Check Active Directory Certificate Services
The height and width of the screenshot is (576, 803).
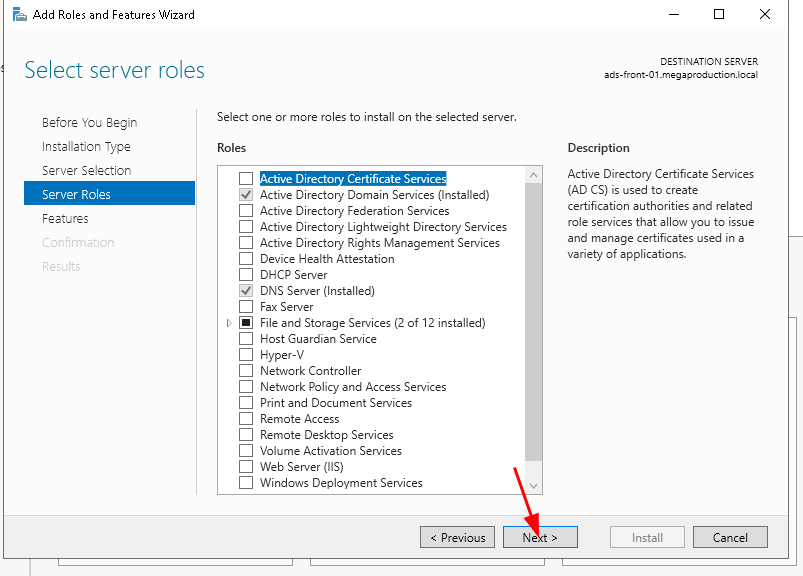(x=246, y=179)
